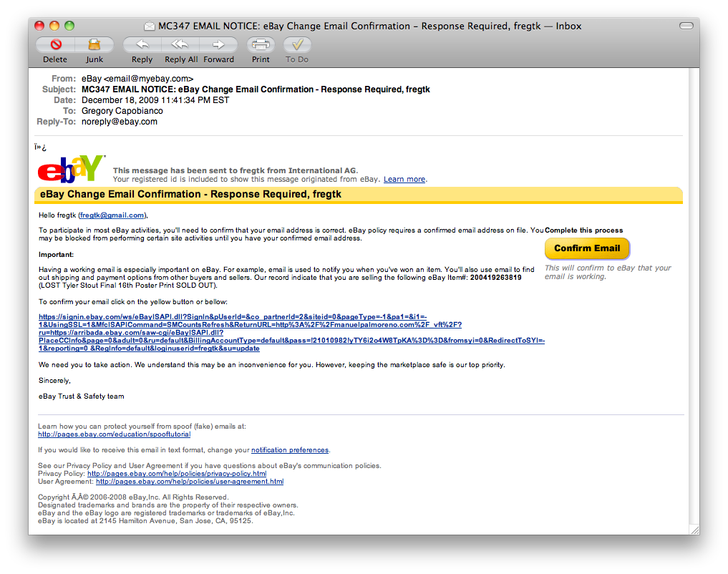The image size is (728, 574).
Task: Click the bold subject line text
Action: click(256, 89)
